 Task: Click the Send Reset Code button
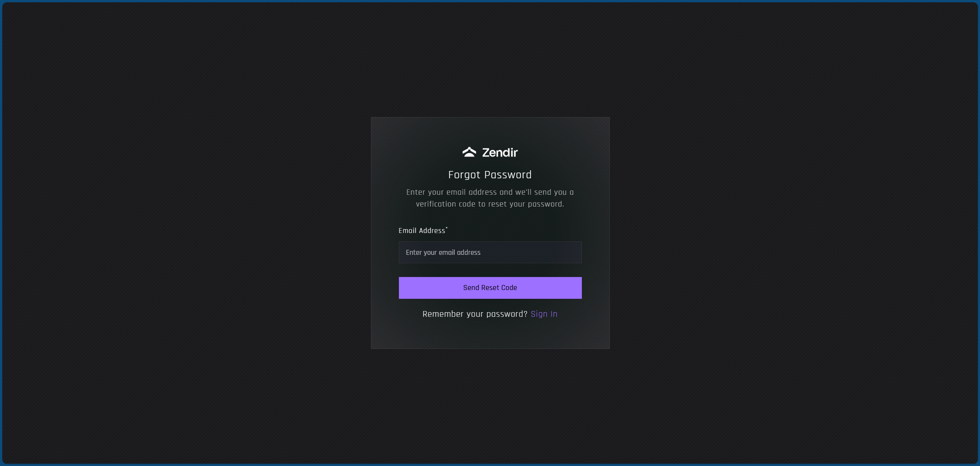[x=490, y=288]
